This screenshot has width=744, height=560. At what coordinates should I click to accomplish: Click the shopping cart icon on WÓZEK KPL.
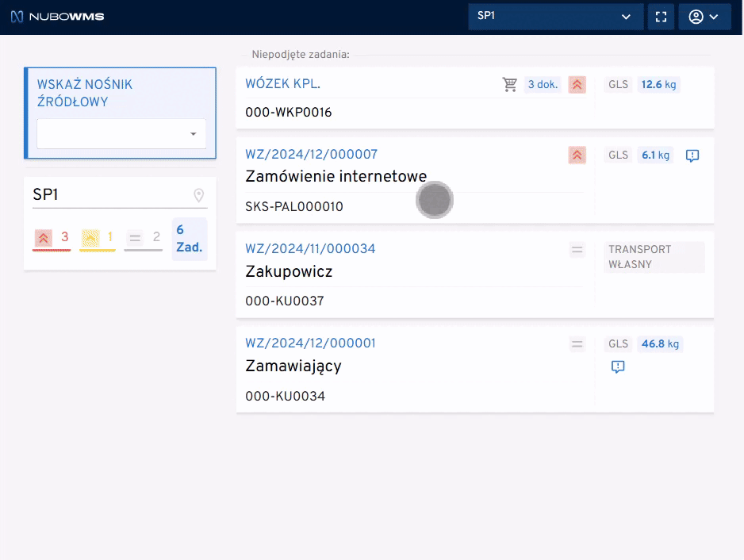point(510,84)
